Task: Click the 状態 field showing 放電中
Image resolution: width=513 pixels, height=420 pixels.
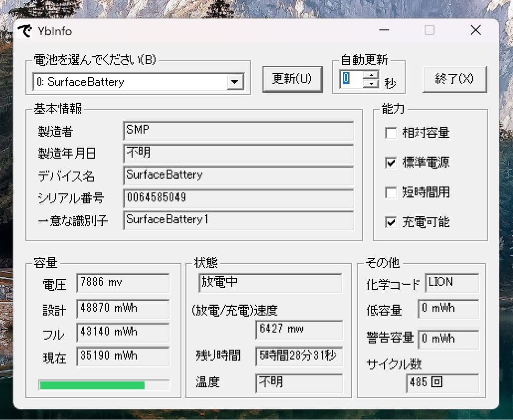Action: (x=270, y=283)
